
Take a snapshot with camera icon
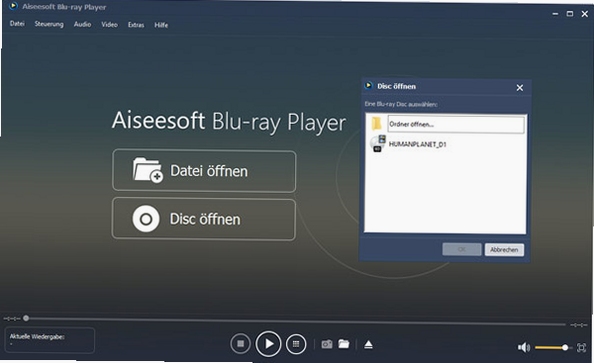point(327,344)
